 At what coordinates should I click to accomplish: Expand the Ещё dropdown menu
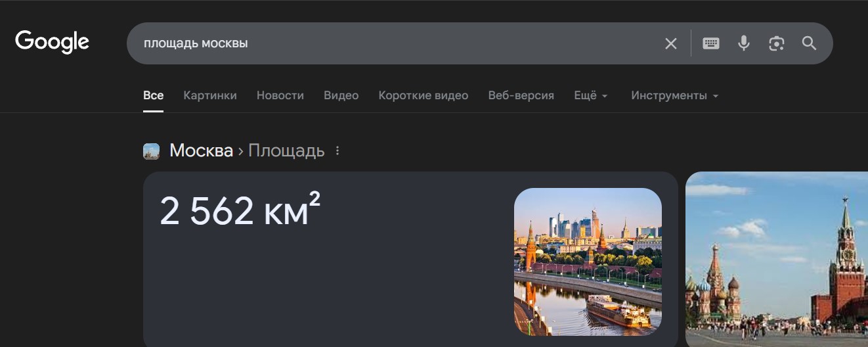point(591,95)
